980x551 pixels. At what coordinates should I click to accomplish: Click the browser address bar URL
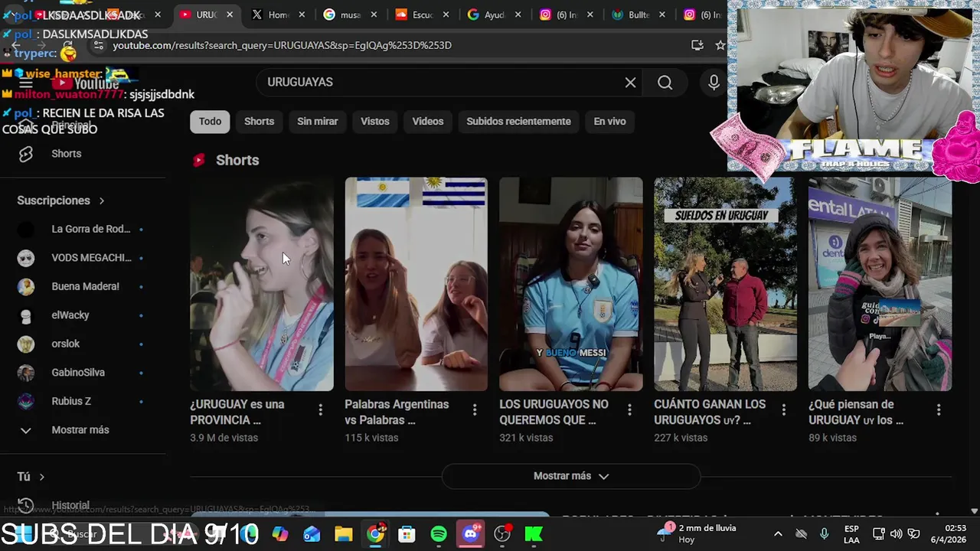[282, 45]
